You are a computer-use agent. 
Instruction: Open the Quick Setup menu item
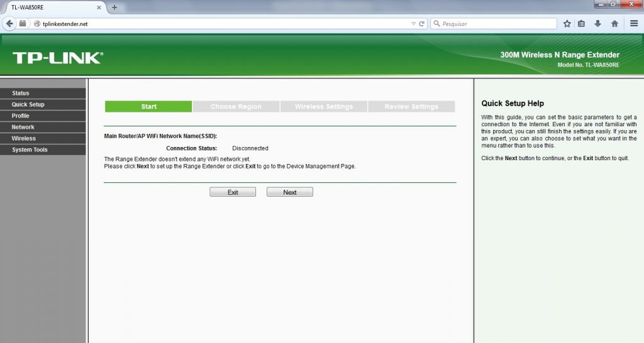(43, 104)
